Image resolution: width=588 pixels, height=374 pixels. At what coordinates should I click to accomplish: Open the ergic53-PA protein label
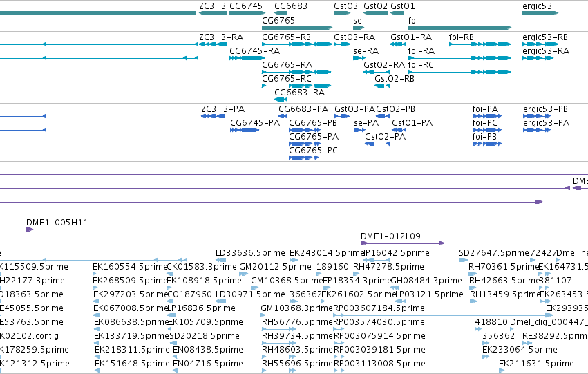tap(546, 123)
